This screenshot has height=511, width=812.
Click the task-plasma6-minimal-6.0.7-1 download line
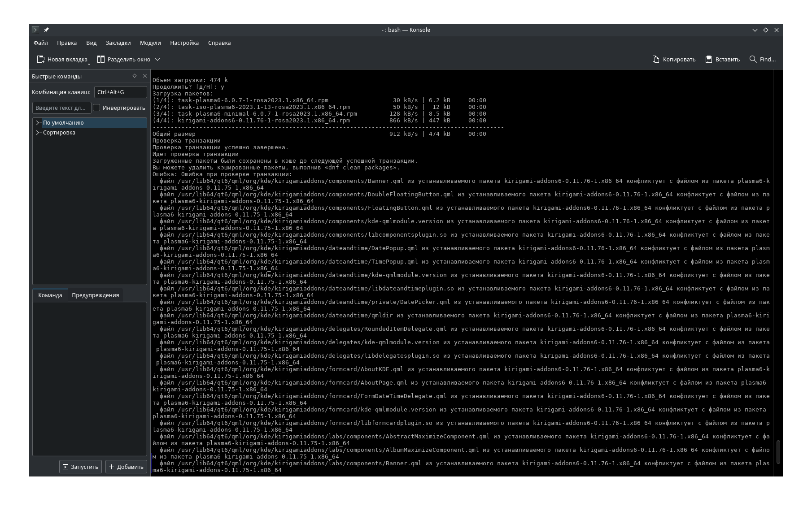point(319,114)
